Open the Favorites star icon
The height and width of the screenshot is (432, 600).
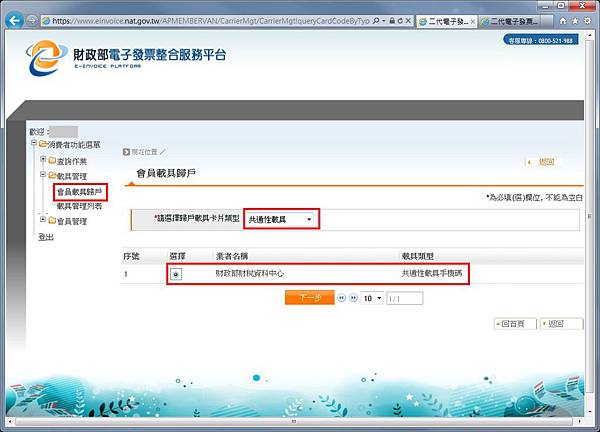click(575, 21)
